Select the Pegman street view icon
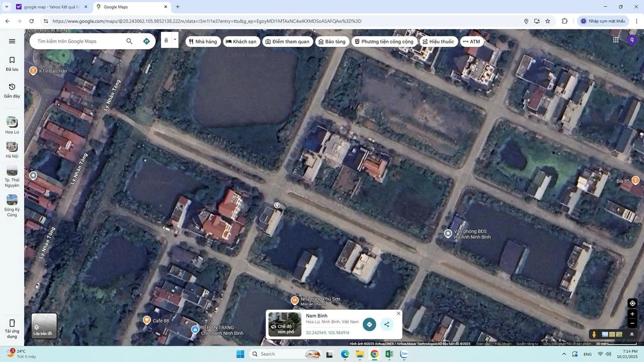 (x=594, y=334)
